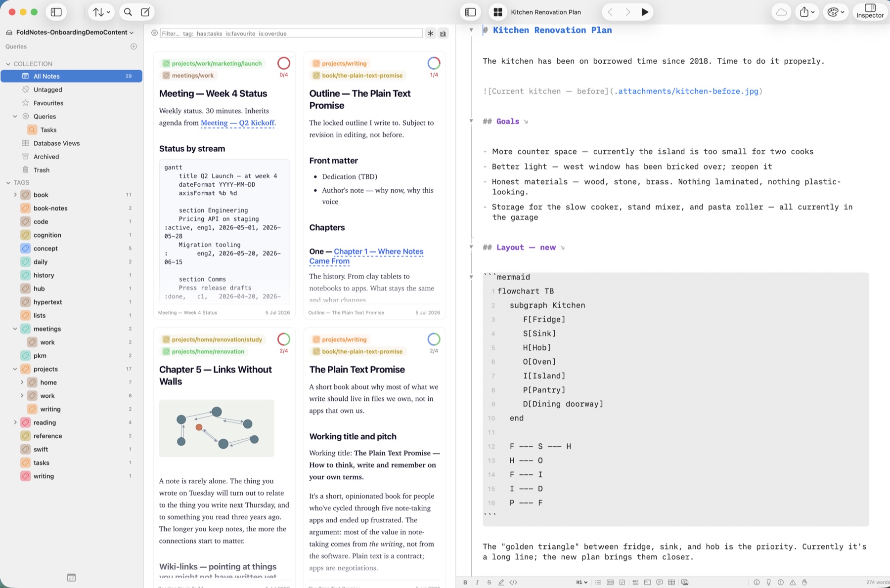
Task: Open the theme palette dropdown
Action: point(836,12)
